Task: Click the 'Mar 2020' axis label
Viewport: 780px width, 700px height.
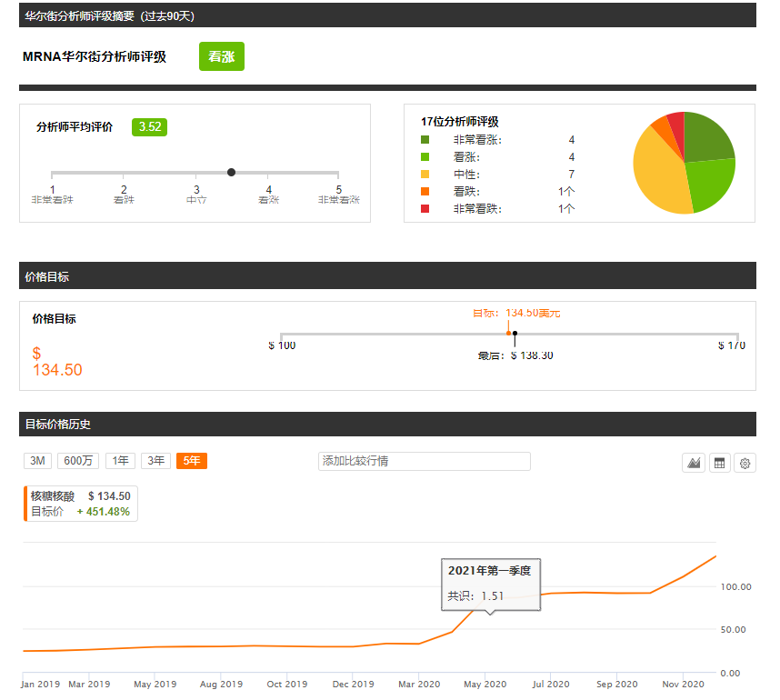Action: (x=419, y=684)
